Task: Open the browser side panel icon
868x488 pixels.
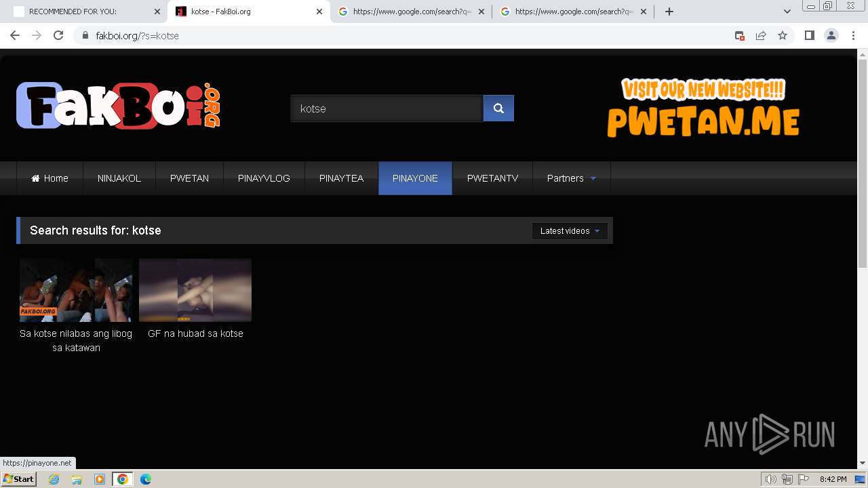Action: [809, 35]
